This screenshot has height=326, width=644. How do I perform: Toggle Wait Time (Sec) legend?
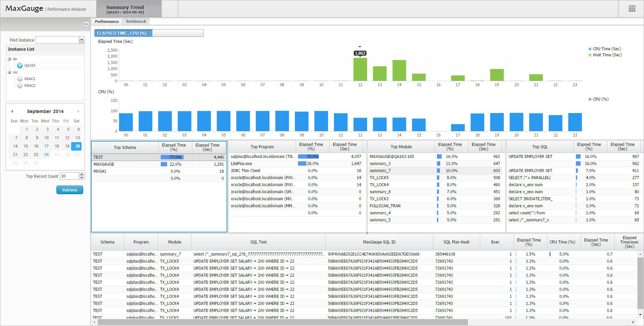pyautogui.click(x=604, y=55)
